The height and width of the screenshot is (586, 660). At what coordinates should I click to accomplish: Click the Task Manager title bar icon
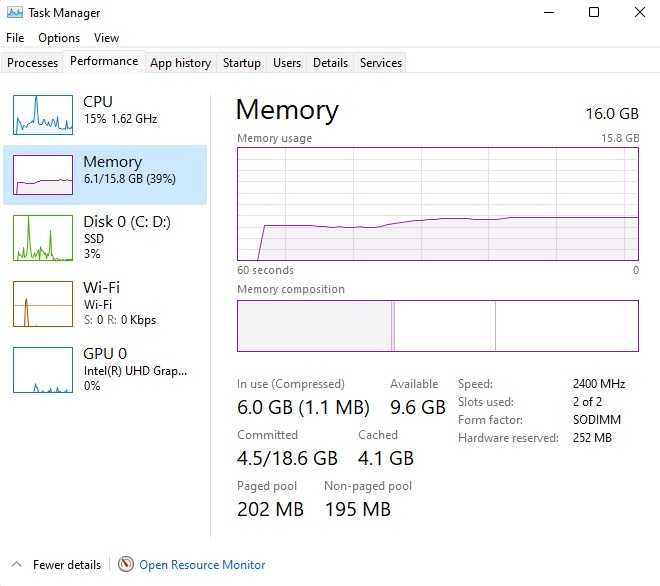[13, 13]
